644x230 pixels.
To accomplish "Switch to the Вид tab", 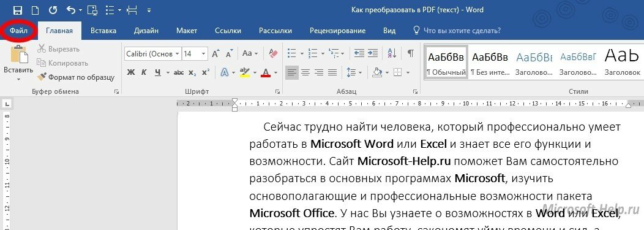I will (x=389, y=31).
